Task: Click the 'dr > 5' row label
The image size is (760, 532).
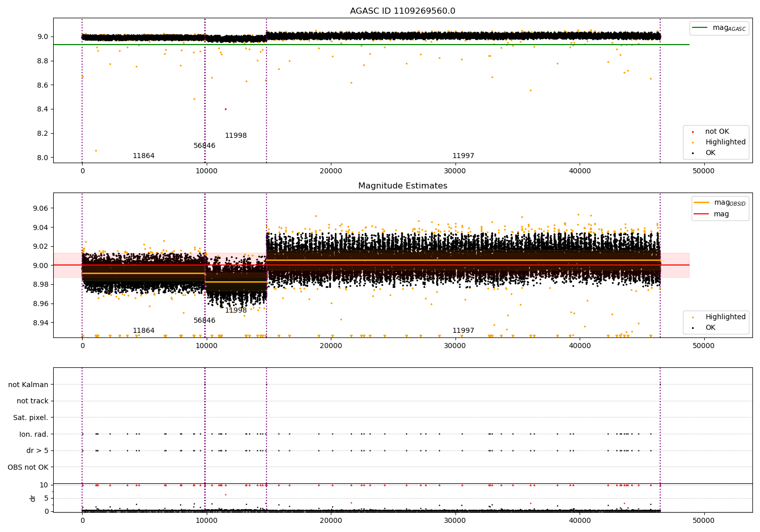Action: tap(37, 451)
